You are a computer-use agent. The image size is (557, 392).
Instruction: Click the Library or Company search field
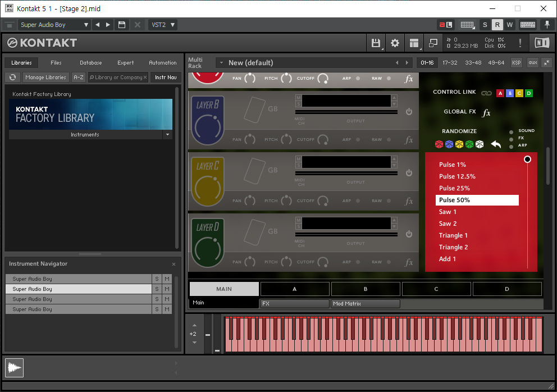point(118,77)
